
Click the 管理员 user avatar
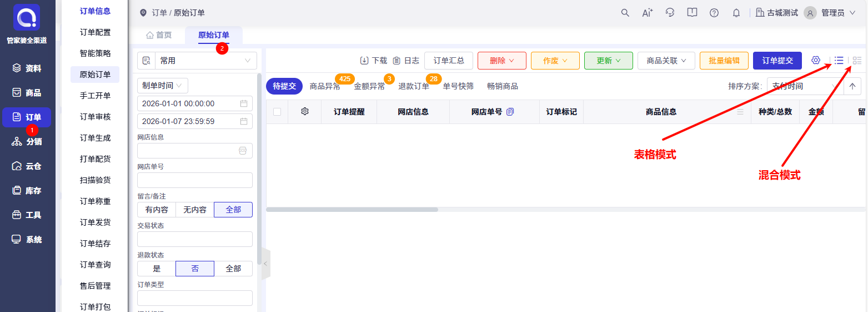point(810,13)
